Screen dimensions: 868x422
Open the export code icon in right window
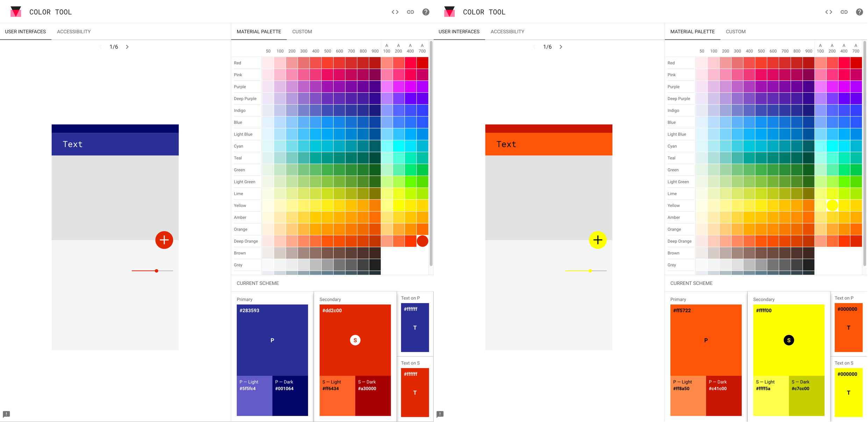tap(829, 12)
